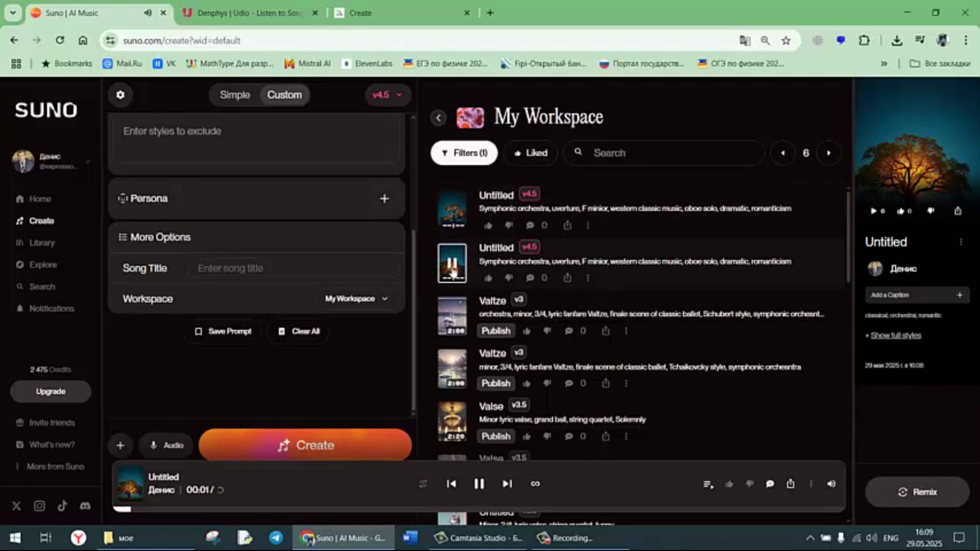This screenshot has width=980, height=551.
Task: Add a Persona with plus icon
Action: [384, 199]
